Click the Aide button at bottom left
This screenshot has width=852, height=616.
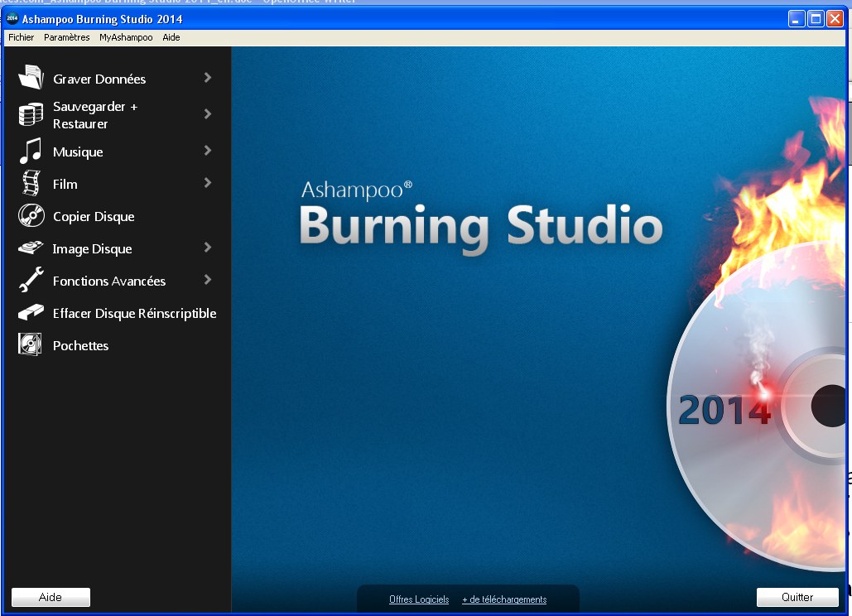(x=51, y=597)
